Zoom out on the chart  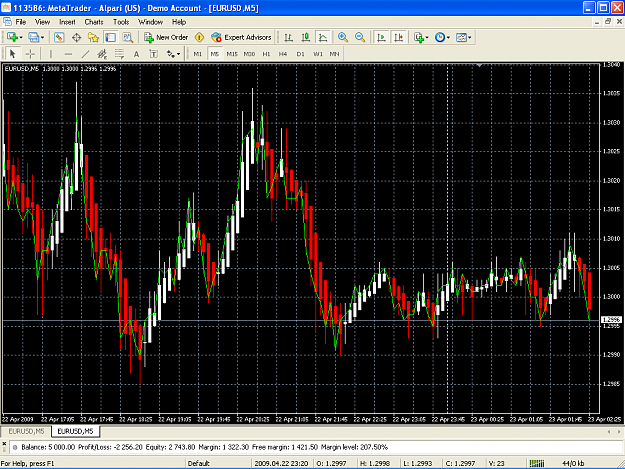pyautogui.click(x=360, y=37)
